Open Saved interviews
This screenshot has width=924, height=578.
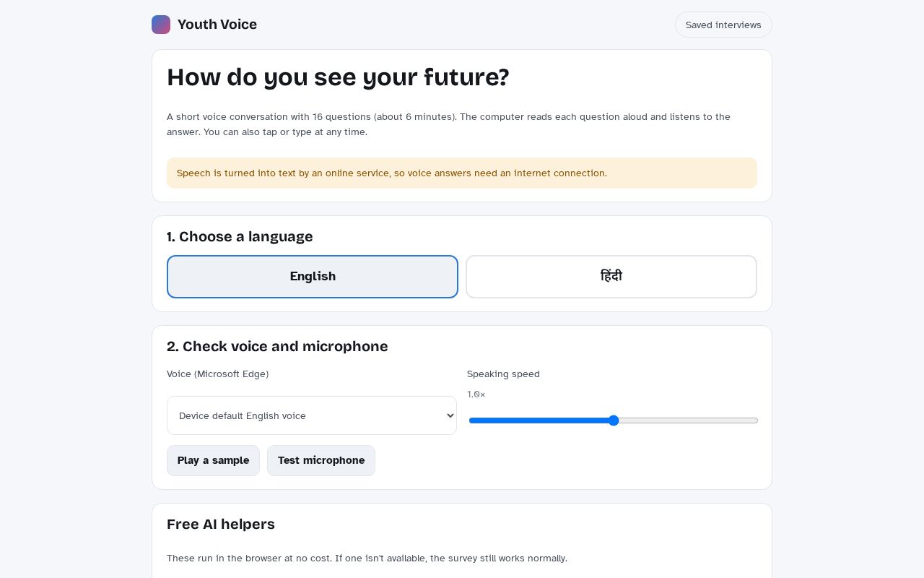point(723,25)
